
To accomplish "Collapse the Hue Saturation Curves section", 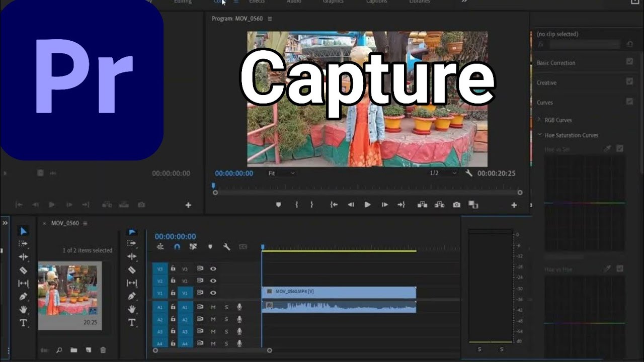I will coord(540,135).
